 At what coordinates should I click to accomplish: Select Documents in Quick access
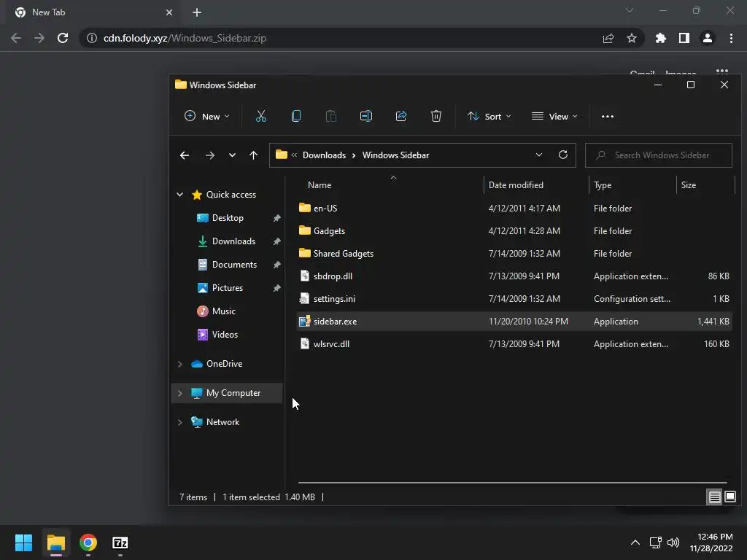coord(234,265)
